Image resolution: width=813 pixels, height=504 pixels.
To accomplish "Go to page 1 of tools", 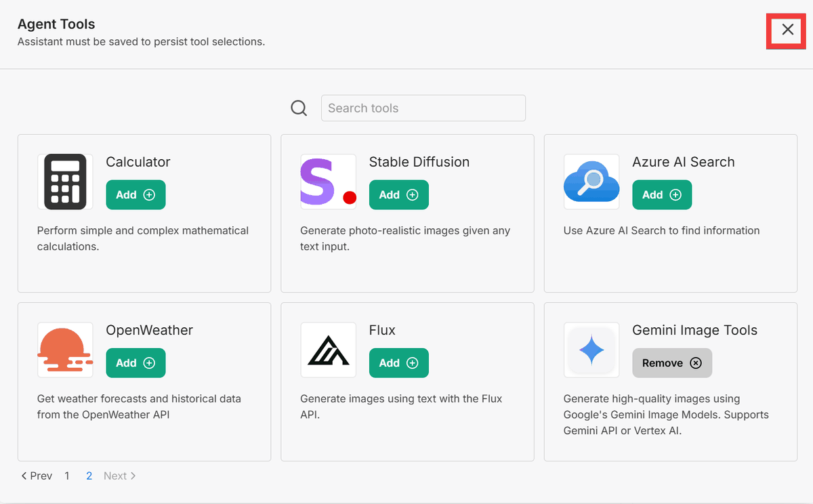I will point(67,476).
